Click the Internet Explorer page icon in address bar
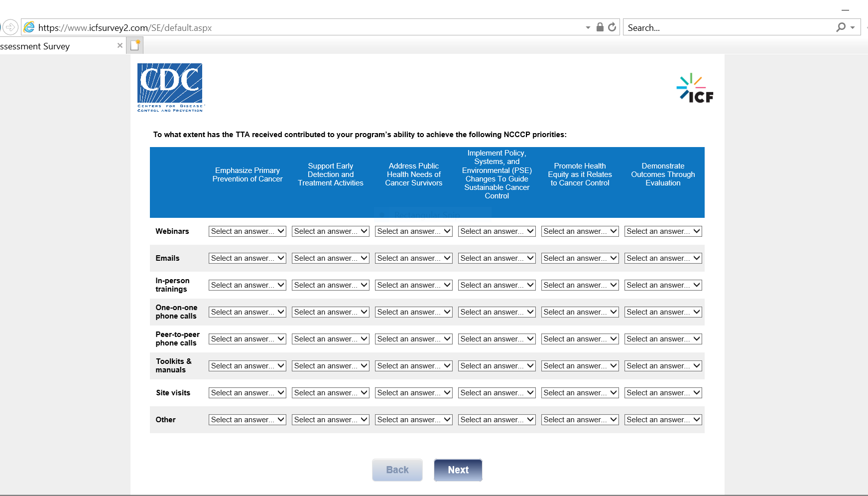868x496 pixels. coord(30,27)
